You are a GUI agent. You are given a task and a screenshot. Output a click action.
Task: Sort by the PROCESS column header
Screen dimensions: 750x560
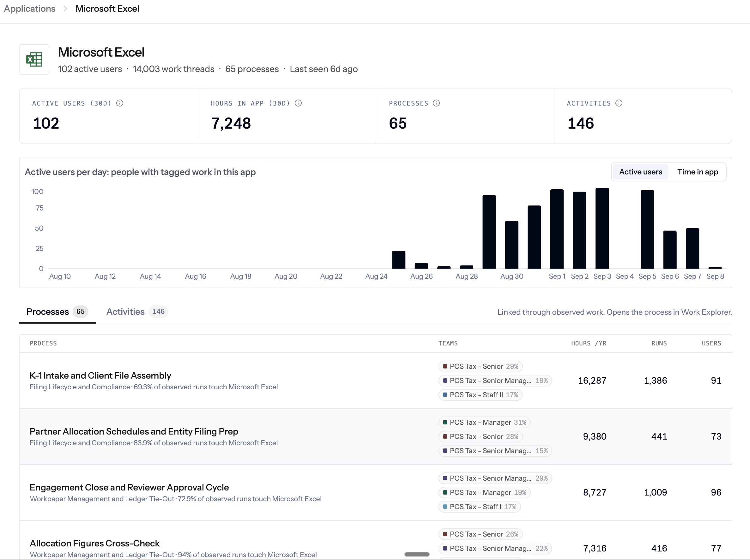pyautogui.click(x=43, y=344)
